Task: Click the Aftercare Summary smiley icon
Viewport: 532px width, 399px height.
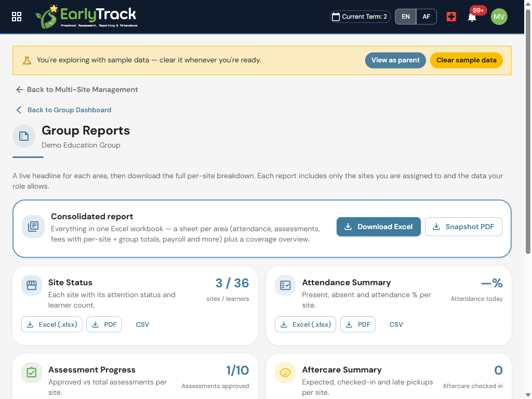Action: tap(285, 373)
